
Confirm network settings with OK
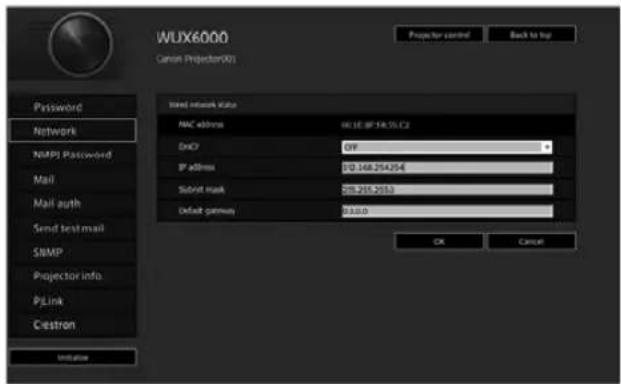tap(439, 241)
